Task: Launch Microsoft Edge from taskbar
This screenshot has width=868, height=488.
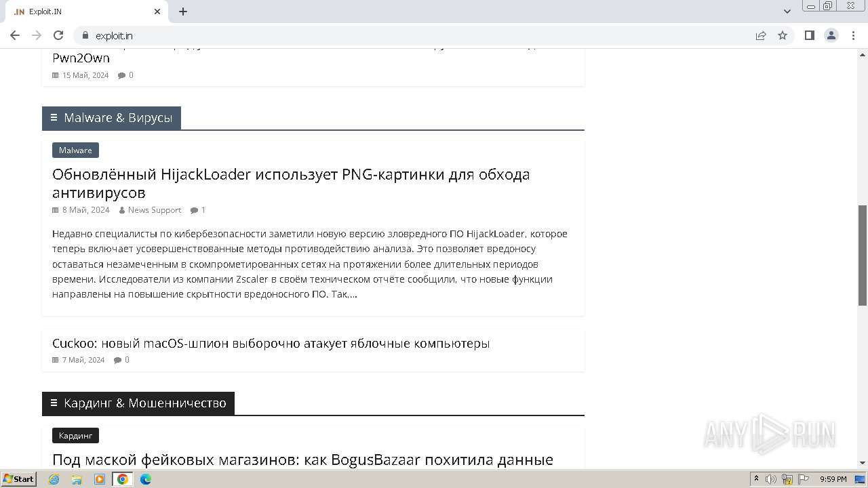Action: (x=146, y=479)
